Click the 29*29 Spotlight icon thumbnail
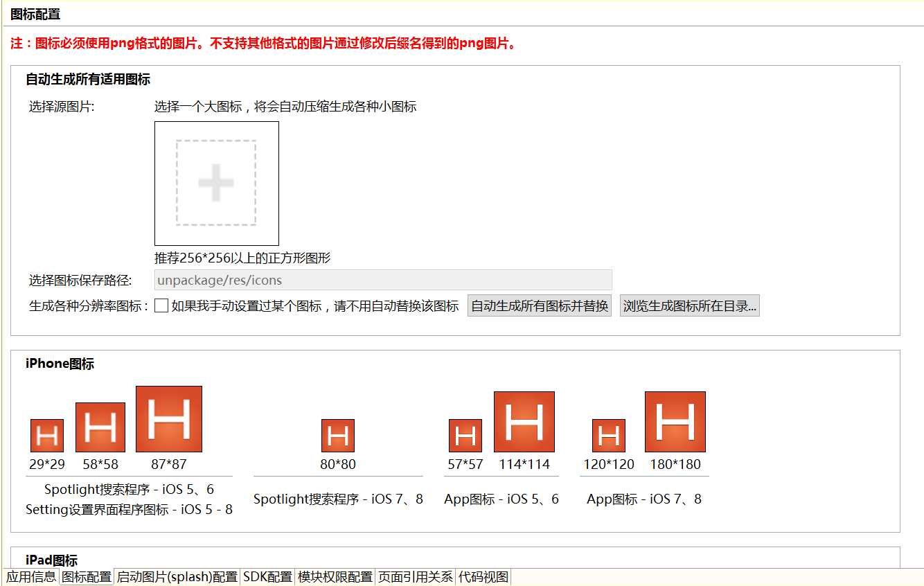The width and height of the screenshot is (924, 586). [46, 434]
